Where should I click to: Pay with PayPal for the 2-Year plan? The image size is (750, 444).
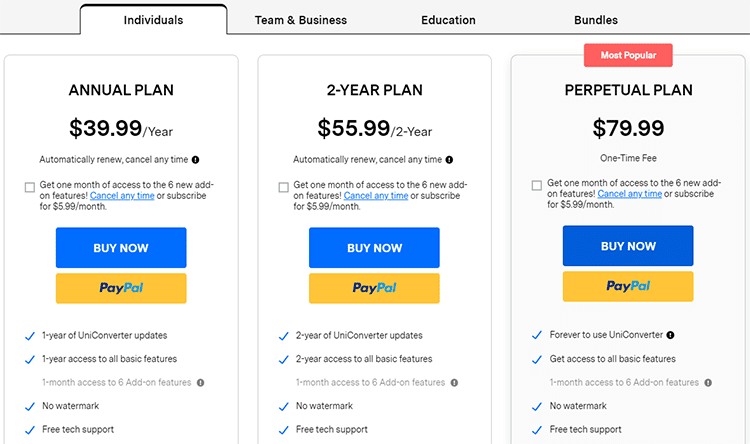(x=374, y=288)
